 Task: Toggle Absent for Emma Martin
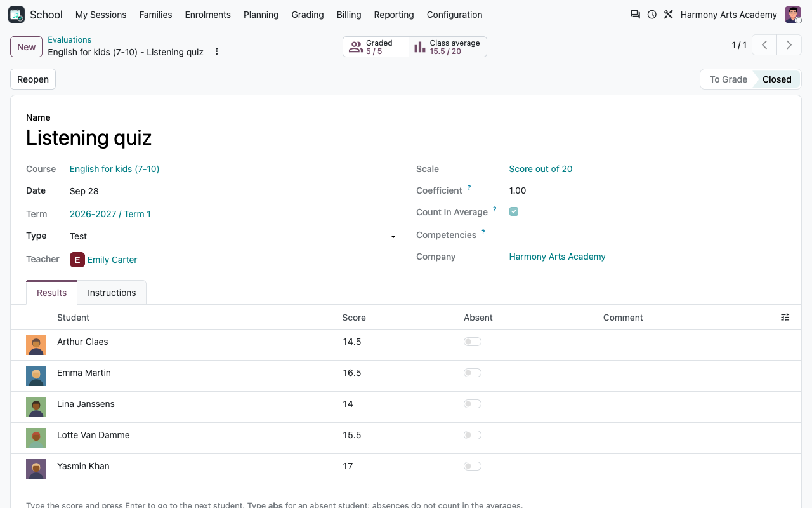(x=473, y=373)
